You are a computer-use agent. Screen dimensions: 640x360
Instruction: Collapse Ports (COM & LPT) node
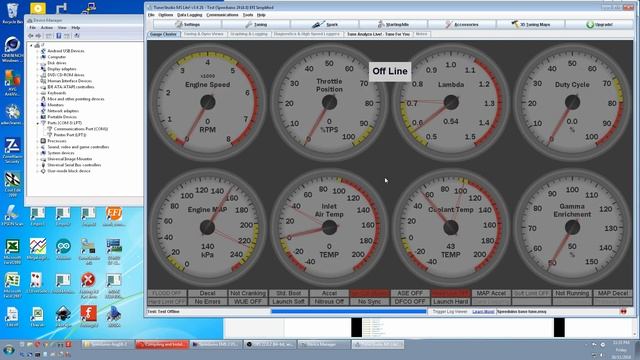pyautogui.click(x=38, y=123)
